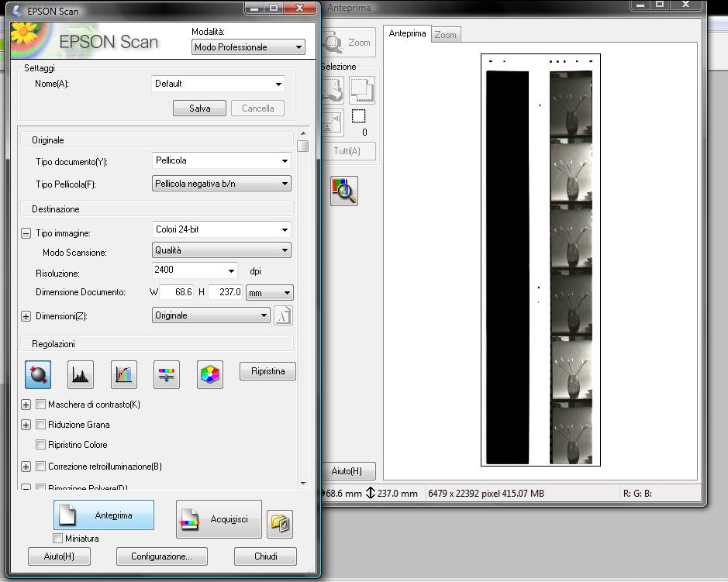Click the densitometer magnifier icon below Tutti
This screenshot has height=582, width=728.
[x=343, y=191]
